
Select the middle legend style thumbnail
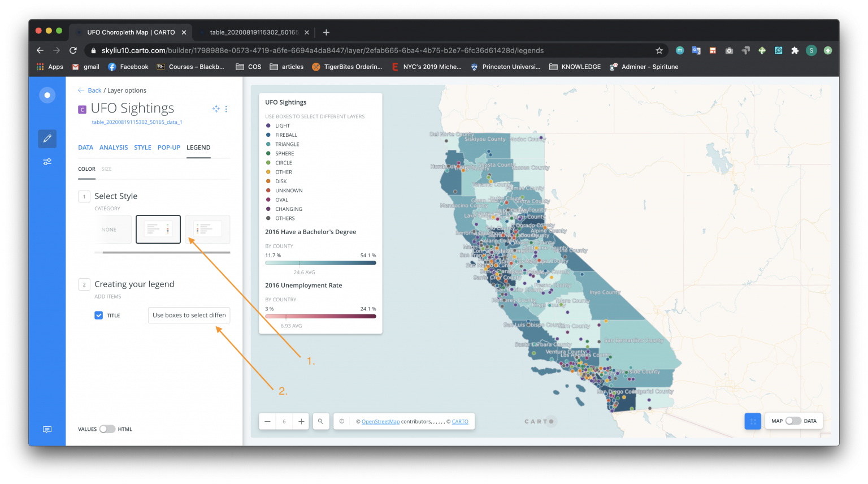[158, 229]
